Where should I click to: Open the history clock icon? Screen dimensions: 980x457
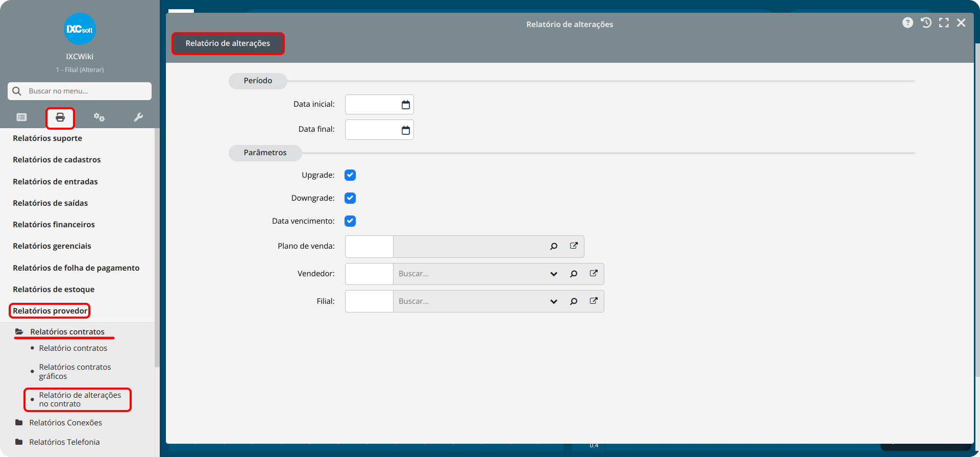(x=926, y=23)
